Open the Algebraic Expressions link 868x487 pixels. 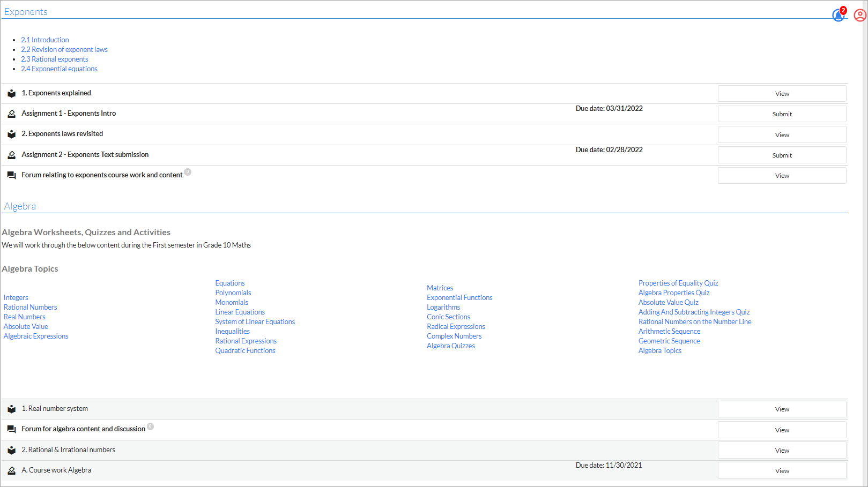(x=36, y=336)
